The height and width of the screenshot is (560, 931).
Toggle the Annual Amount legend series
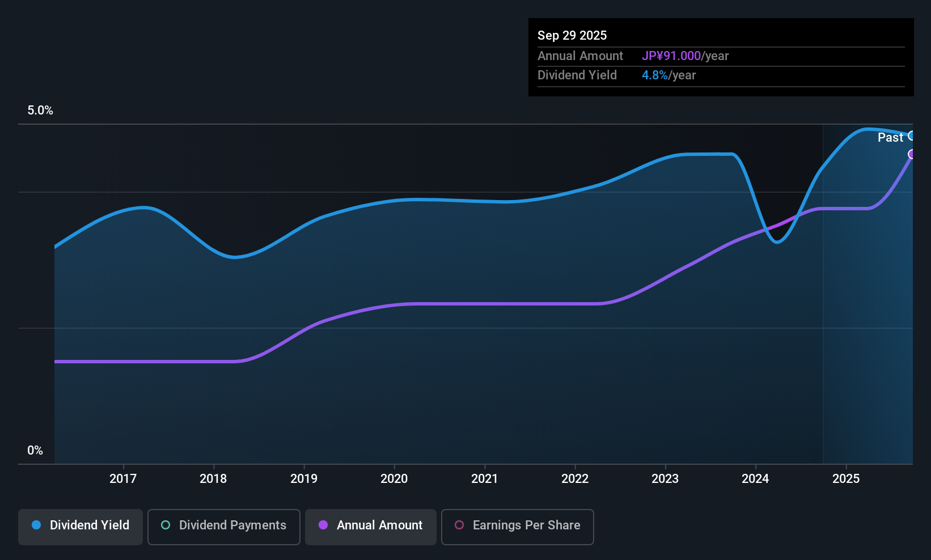pyautogui.click(x=371, y=525)
